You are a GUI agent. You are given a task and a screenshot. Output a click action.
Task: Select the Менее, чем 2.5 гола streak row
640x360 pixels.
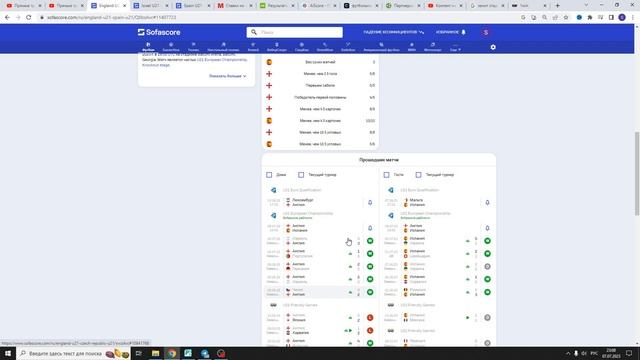point(320,74)
